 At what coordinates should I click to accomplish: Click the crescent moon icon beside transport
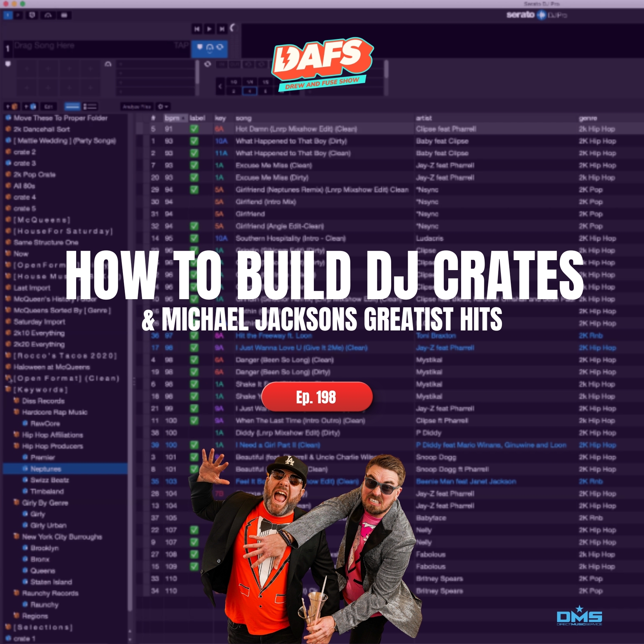tap(233, 28)
